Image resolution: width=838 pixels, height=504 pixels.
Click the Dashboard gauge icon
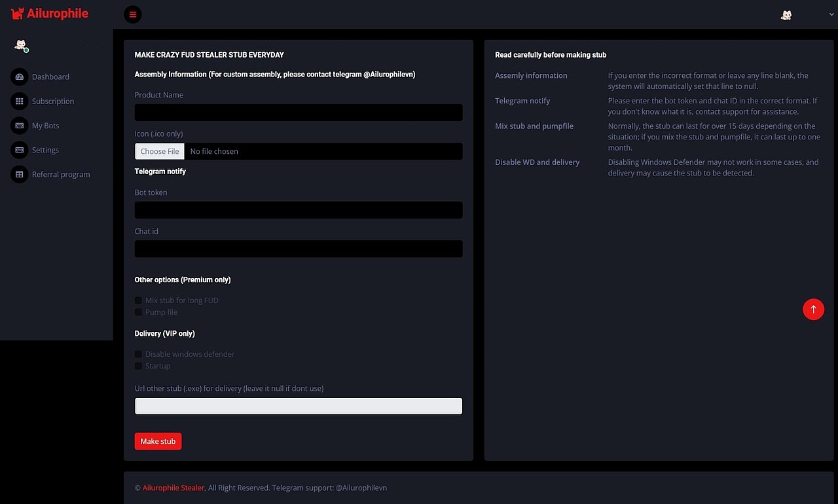pos(19,77)
